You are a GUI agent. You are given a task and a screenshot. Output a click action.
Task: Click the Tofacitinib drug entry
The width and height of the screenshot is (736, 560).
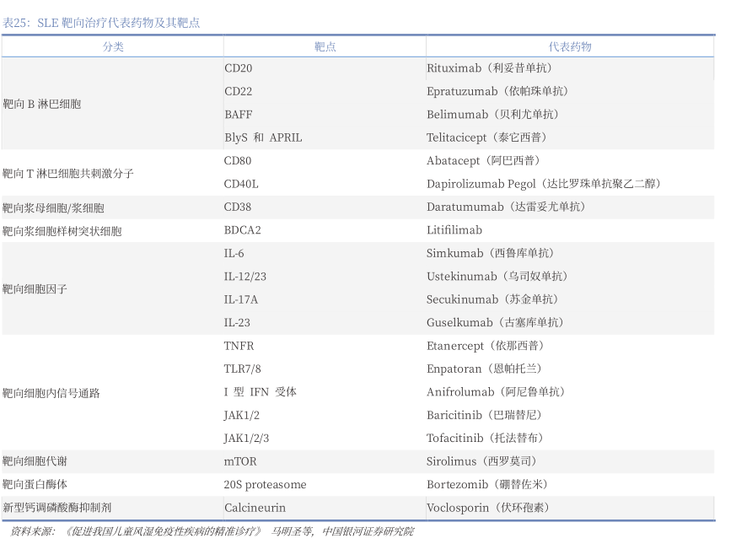[x=486, y=439]
